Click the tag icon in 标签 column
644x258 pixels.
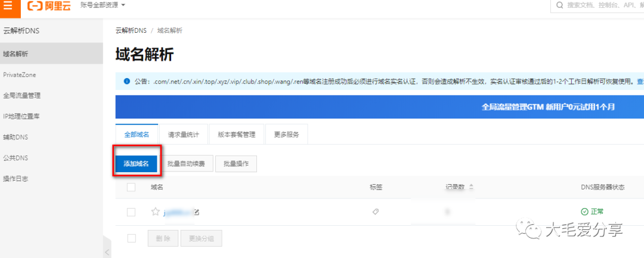(375, 212)
